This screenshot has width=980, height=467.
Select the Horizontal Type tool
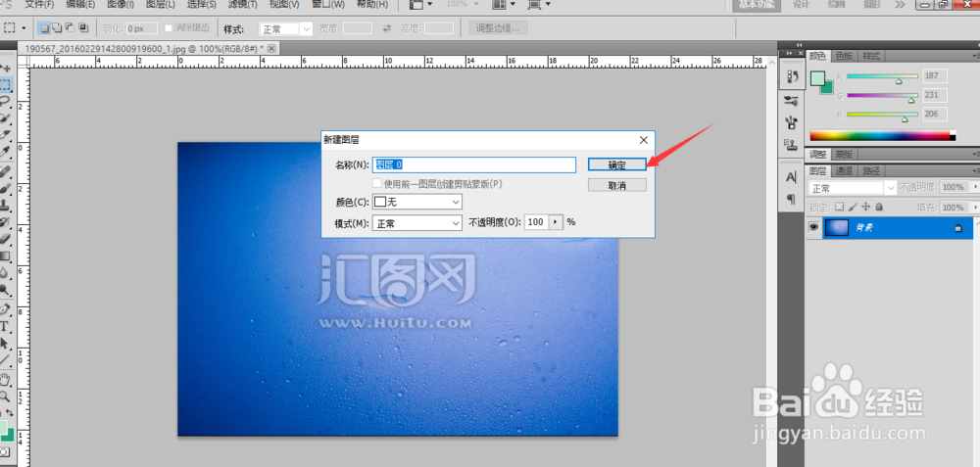[4, 326]
